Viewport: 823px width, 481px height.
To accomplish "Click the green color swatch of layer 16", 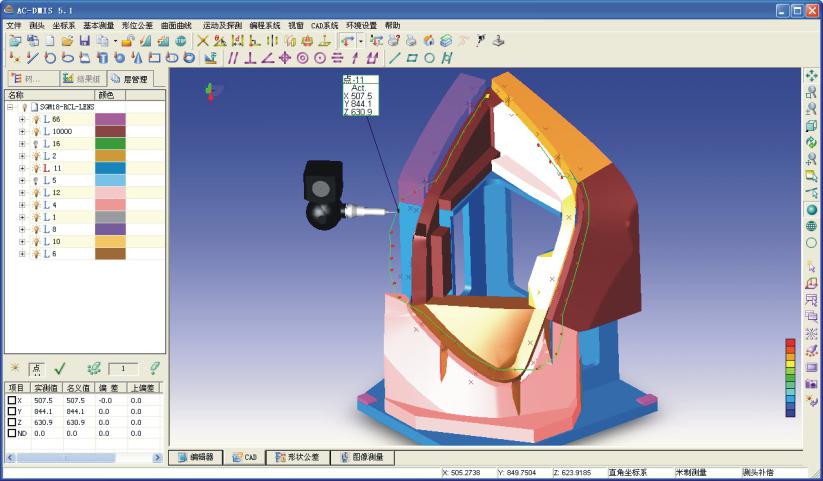I will point(109,143).
